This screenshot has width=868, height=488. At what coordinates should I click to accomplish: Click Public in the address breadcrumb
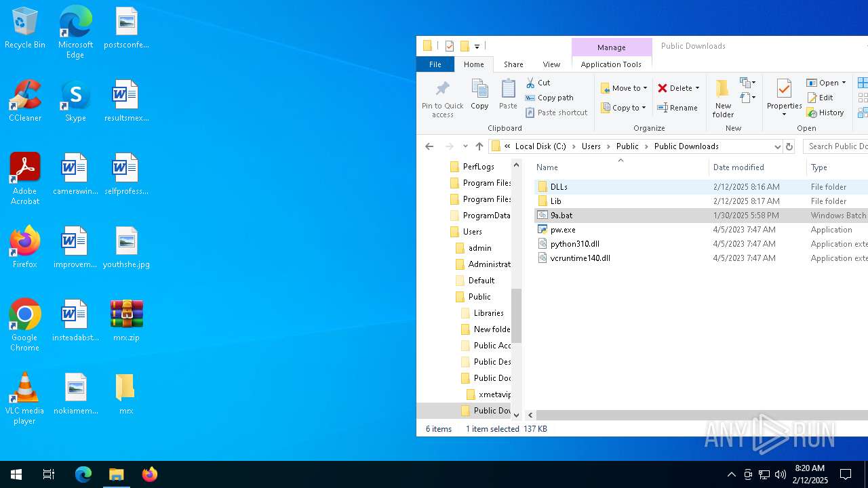pos(627,146)
